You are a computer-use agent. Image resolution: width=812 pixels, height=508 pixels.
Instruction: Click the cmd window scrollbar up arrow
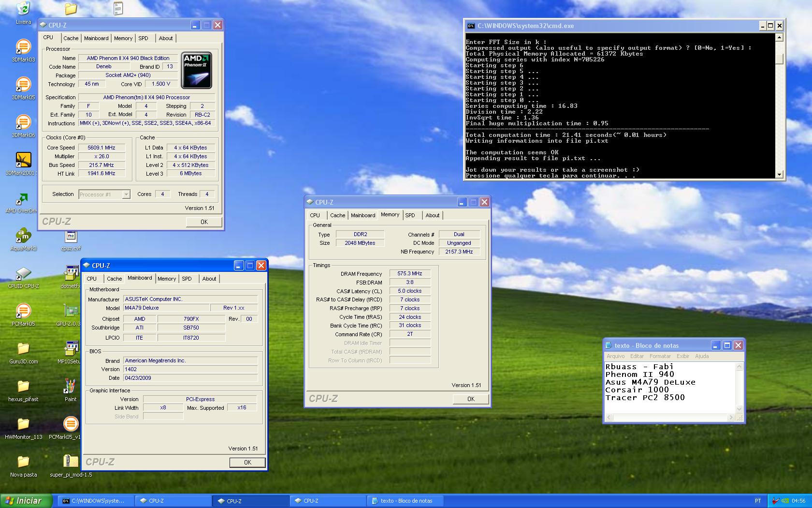coord(779,37)
